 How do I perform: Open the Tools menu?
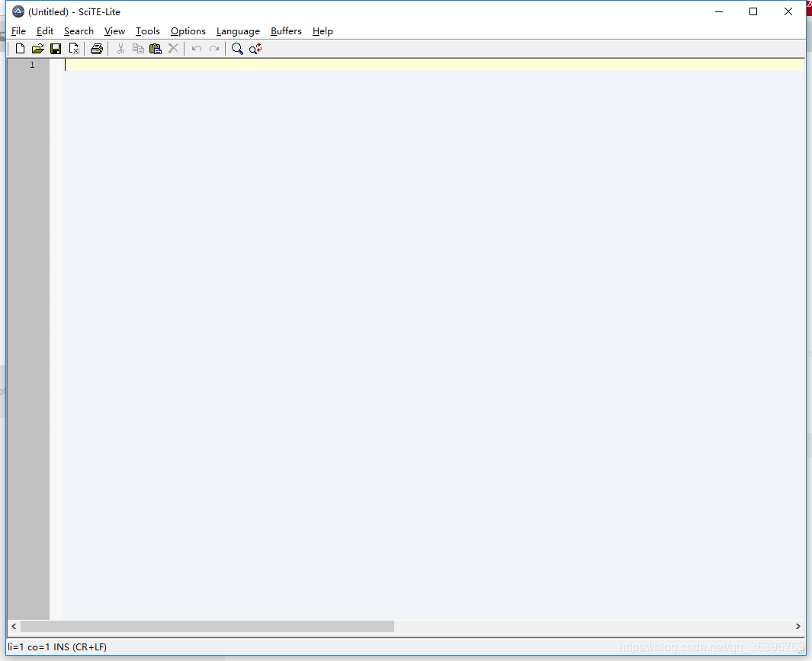148,31
